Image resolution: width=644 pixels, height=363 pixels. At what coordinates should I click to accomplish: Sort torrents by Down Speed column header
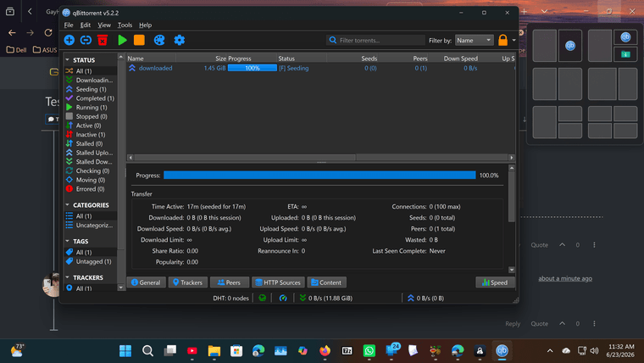click(454, 59)
